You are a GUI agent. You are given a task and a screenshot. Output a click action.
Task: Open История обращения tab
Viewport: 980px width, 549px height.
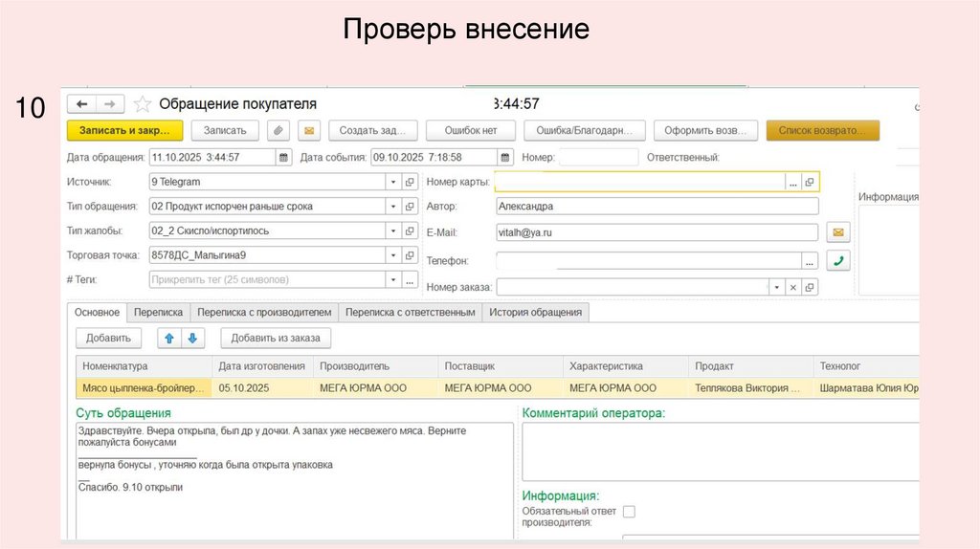(x=536, y=313)
